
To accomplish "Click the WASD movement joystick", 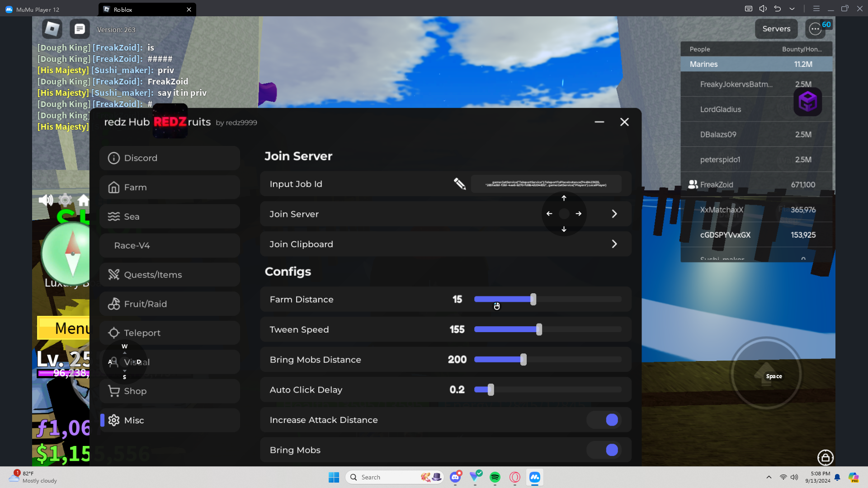I will 124,362.
